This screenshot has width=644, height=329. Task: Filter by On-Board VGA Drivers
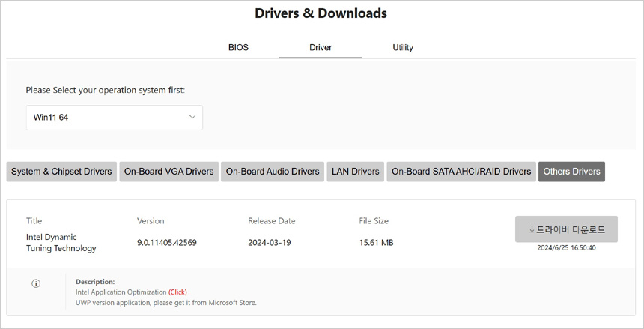(168, 172)
